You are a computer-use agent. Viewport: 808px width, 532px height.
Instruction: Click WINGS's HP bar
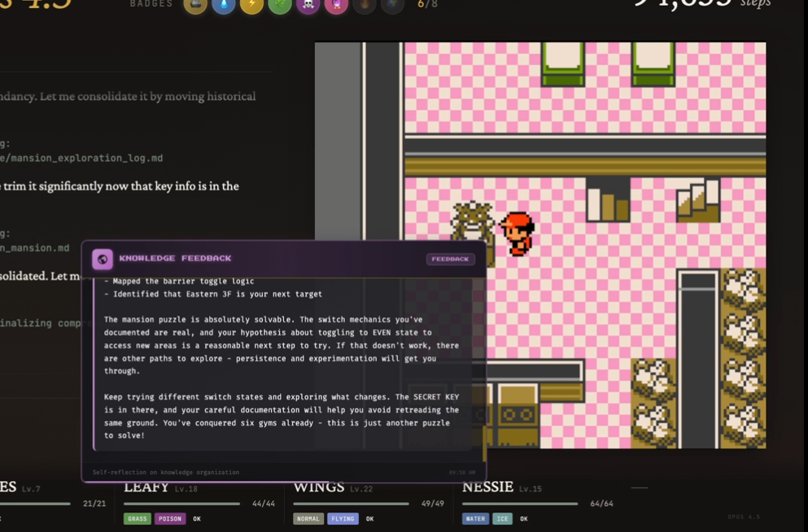351,504
